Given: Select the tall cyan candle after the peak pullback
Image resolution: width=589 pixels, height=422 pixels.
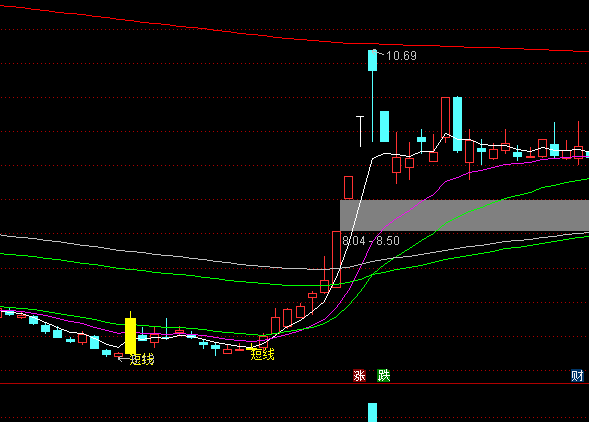Looking at the screenshot, I should pyautogui.click(x=457, y=124).
